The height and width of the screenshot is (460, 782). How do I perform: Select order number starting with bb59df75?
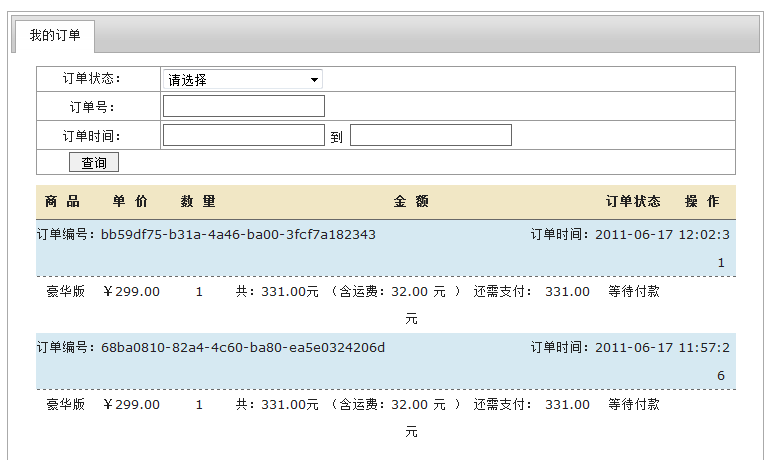coord(238,235)
